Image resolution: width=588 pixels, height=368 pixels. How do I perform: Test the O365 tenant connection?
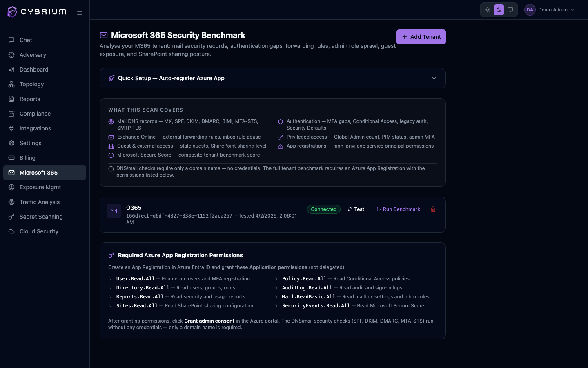pos(356,209)
